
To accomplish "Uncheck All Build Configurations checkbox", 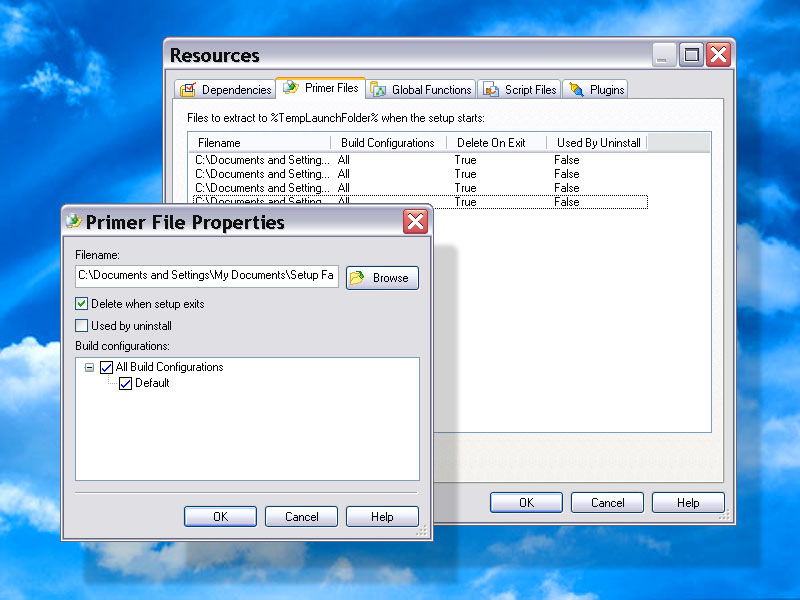I will (106, 367).
